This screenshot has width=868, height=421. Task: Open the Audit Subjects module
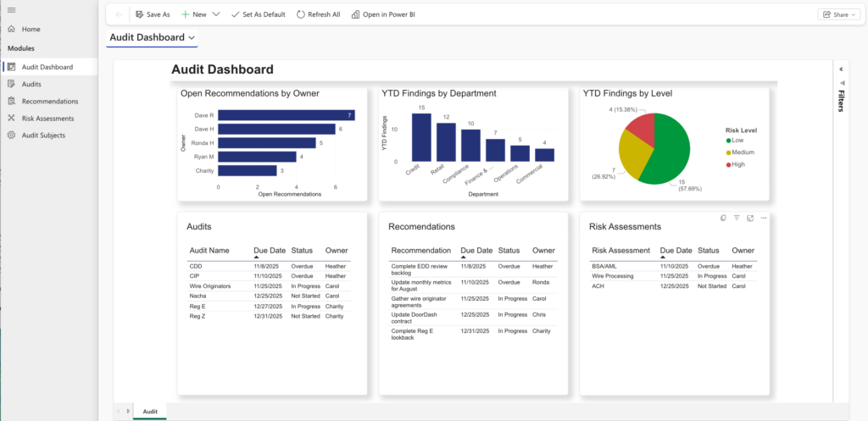click(x=43, y=135)
